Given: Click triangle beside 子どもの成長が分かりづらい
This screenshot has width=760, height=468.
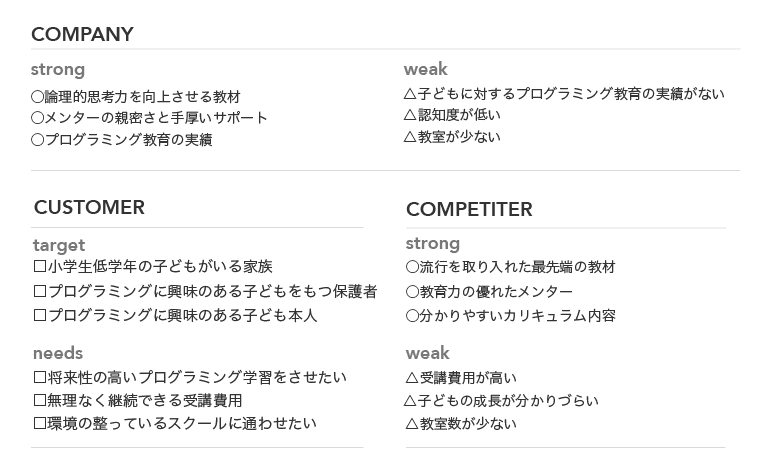Looking at the screenshot, I should tap(410, 401).
